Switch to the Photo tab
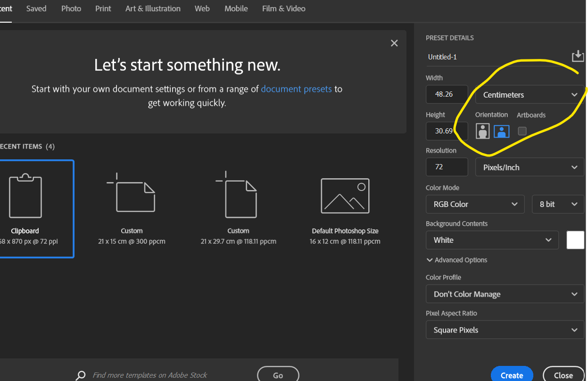588x381 pixels. coord(71,8)
